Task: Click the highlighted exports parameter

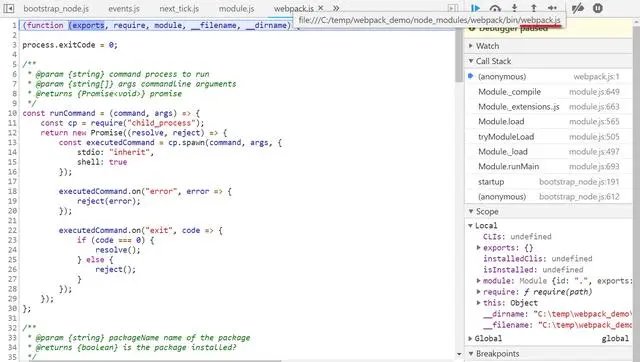Action: coord(88,25)
